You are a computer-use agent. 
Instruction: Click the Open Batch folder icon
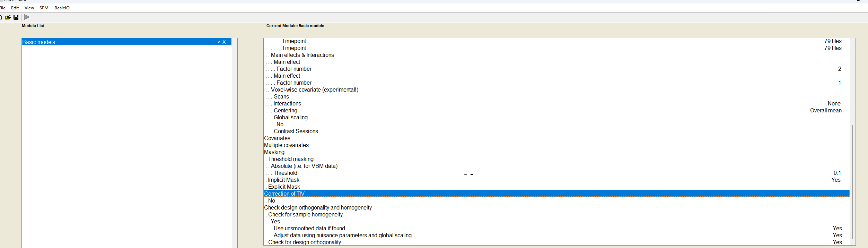coord(8,17)
